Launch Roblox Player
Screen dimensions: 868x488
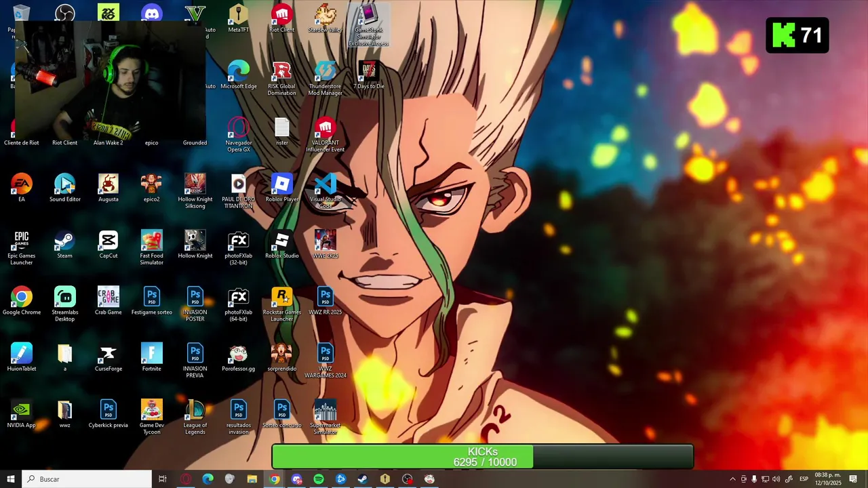click(281, 188)
